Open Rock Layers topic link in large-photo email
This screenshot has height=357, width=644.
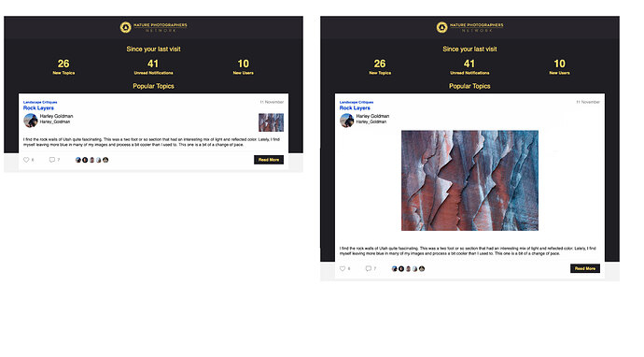coord(355,107)
